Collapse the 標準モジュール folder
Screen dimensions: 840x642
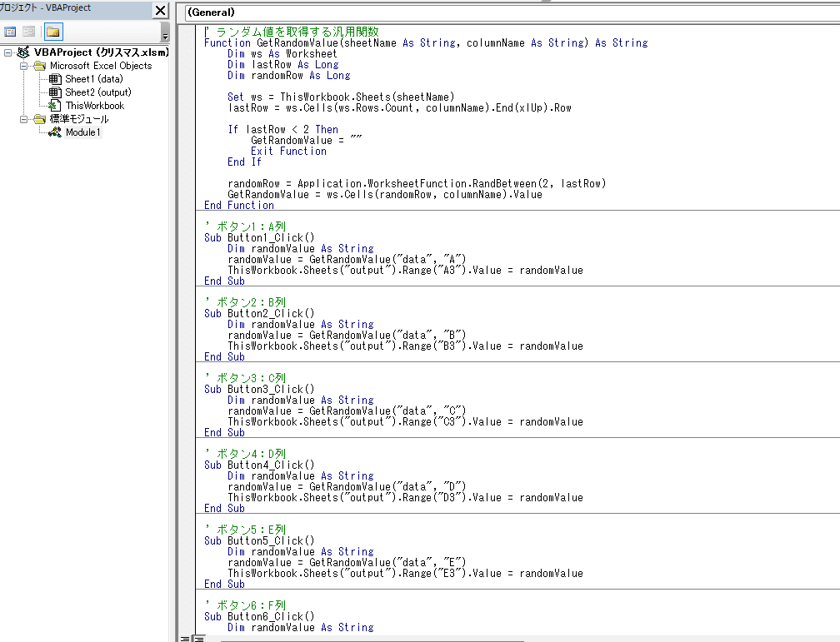[23, 119]
